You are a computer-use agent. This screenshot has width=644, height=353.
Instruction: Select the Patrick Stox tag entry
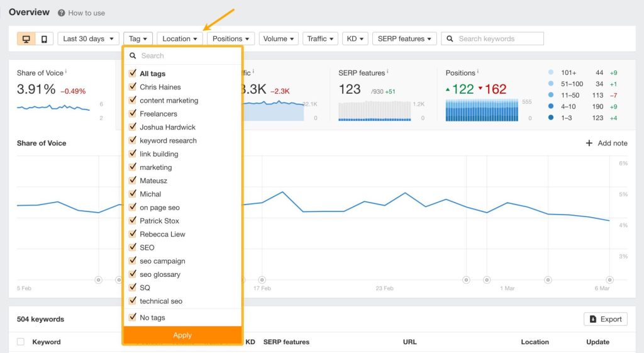pyautogui.click(x=159, y=221)
